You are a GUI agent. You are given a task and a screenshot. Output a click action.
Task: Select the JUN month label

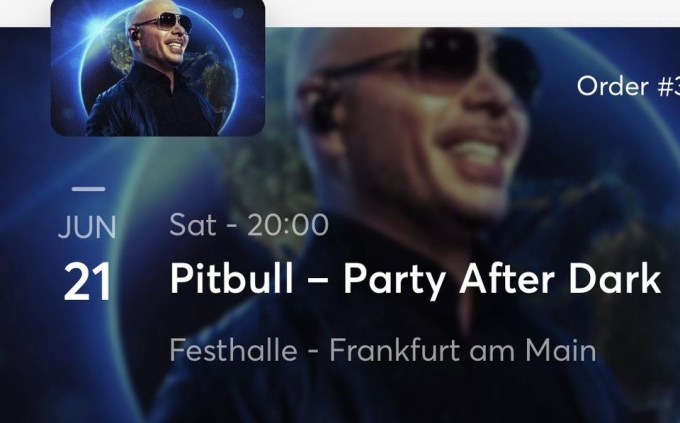pyautogui.click(x=87, y=227)
